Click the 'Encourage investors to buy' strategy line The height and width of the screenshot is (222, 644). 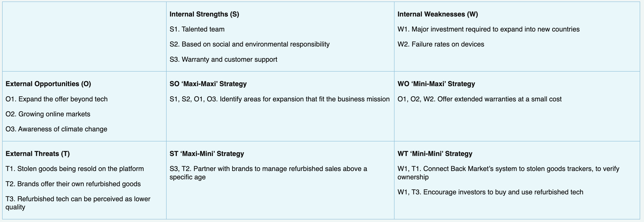tap(503, 192)
